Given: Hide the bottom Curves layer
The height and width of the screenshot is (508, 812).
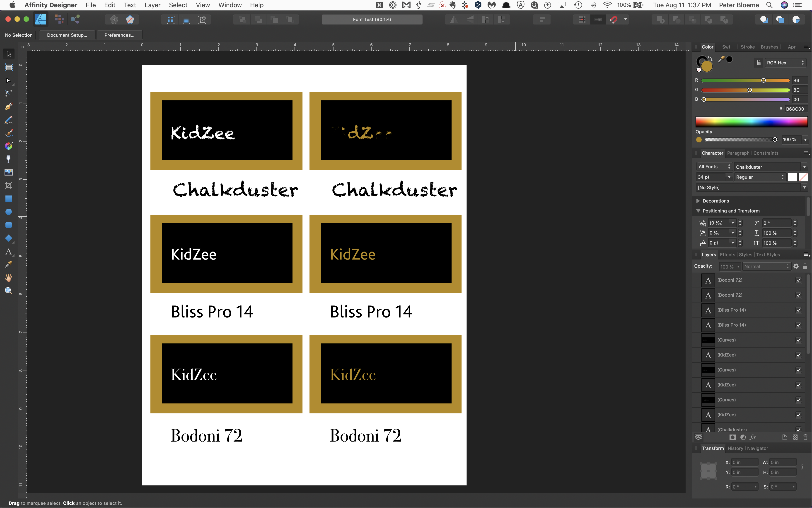Looking at the screenshot, I should pyautogui.click(x=799, y=400).
